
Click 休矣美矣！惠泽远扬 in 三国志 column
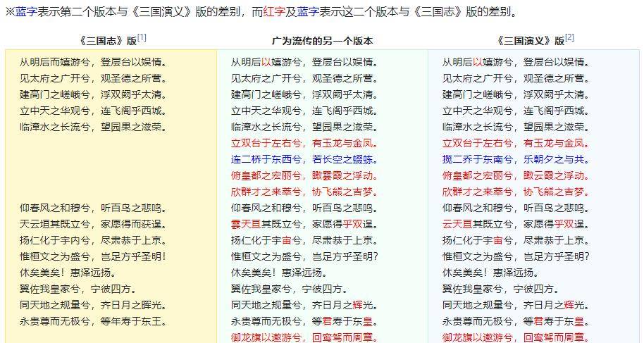(68, 273)
